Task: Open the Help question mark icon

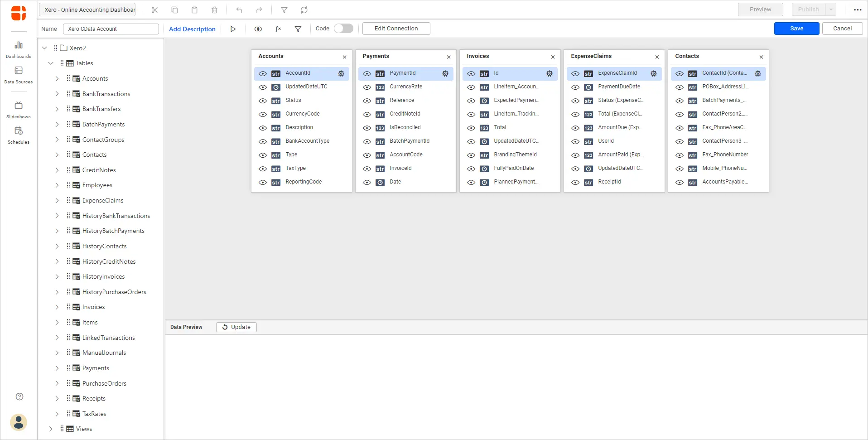Action: click(19, 396)
